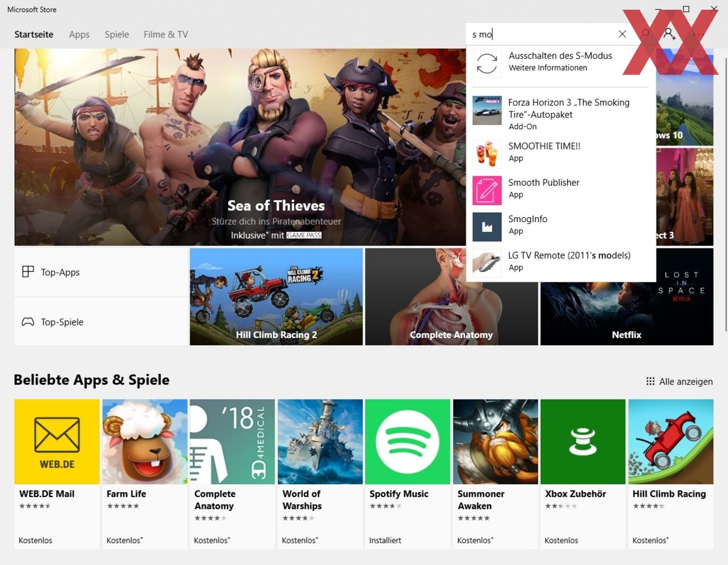Click the SmogInfo factory icon
Screen dimensions: 728x565
point(487,227)
